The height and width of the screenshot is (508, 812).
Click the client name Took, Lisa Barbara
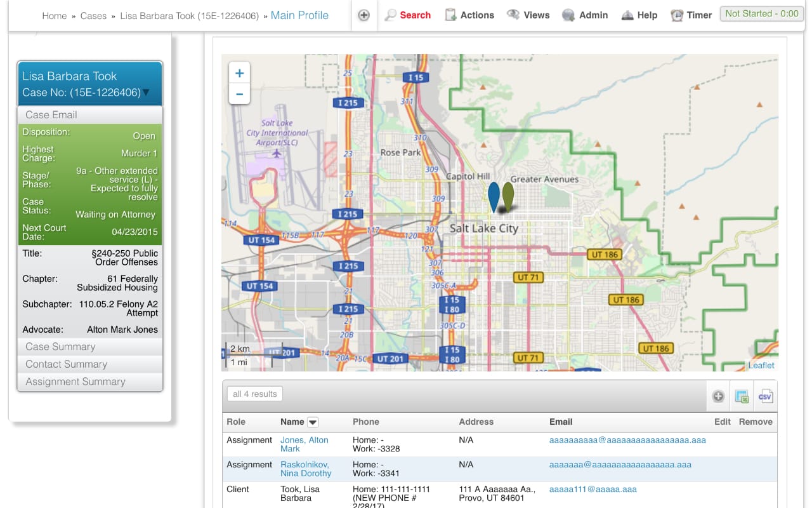point(300,494)
